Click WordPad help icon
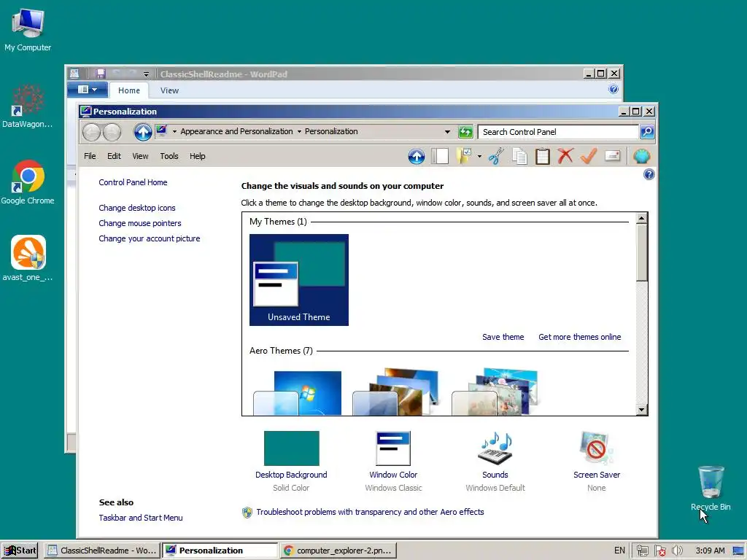Image resolution: width=747 pixels, height=560 pixels. click(x=614, y=89)
